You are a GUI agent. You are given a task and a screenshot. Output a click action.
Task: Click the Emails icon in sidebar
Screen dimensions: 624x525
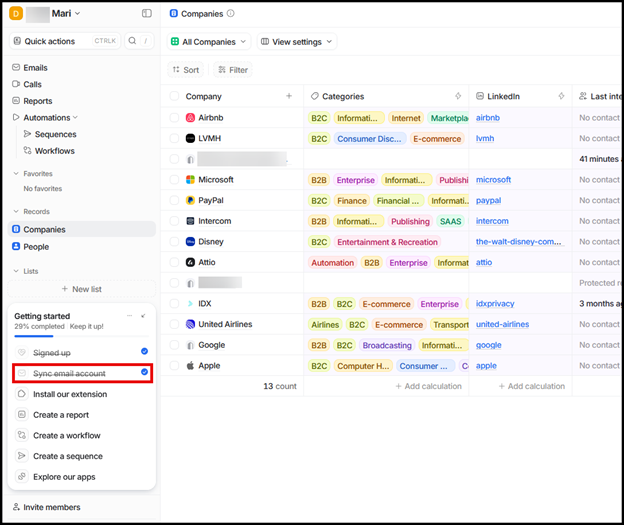point(16,68)
